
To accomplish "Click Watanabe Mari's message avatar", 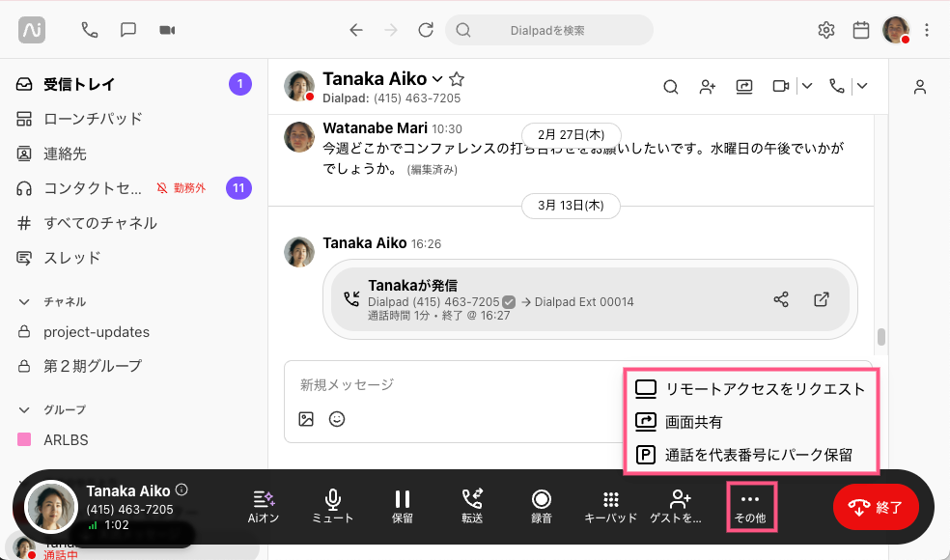I will point(299,136).
